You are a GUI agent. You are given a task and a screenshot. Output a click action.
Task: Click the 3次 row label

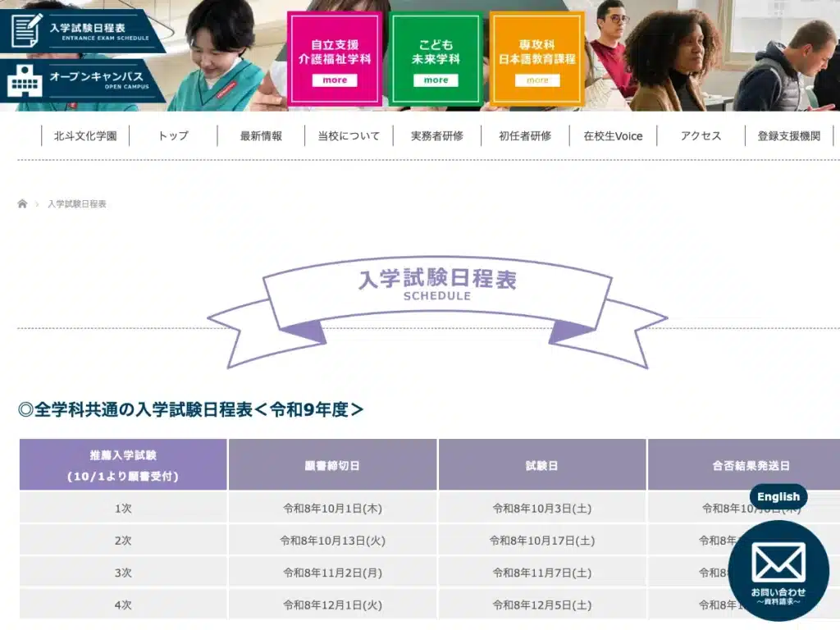tap(123, 573)
